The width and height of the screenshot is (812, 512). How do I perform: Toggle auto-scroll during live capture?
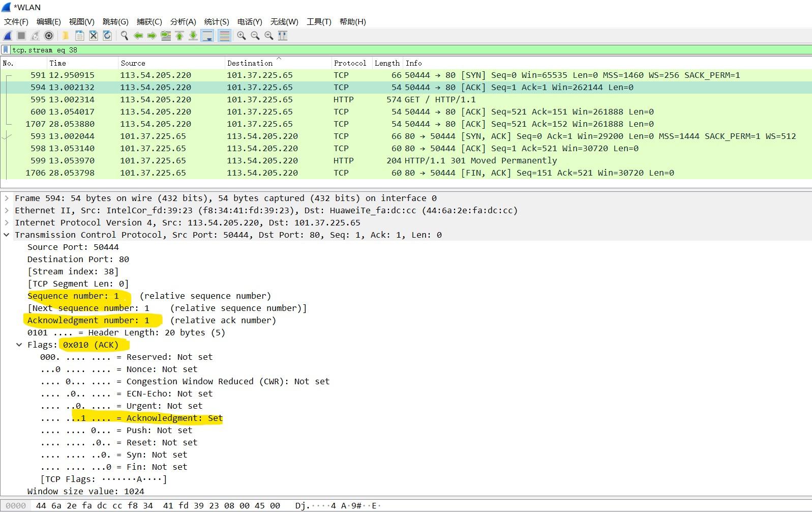point(207,36)
